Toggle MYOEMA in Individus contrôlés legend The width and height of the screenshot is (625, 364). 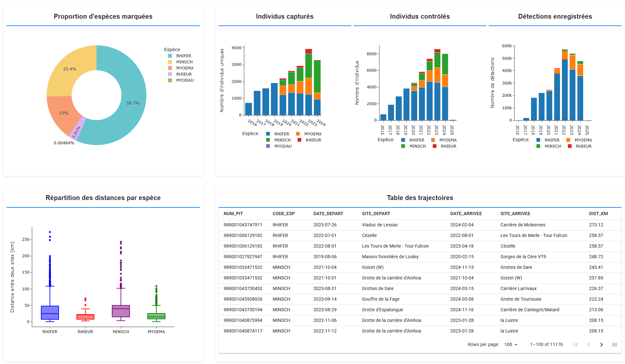(448, 140)
